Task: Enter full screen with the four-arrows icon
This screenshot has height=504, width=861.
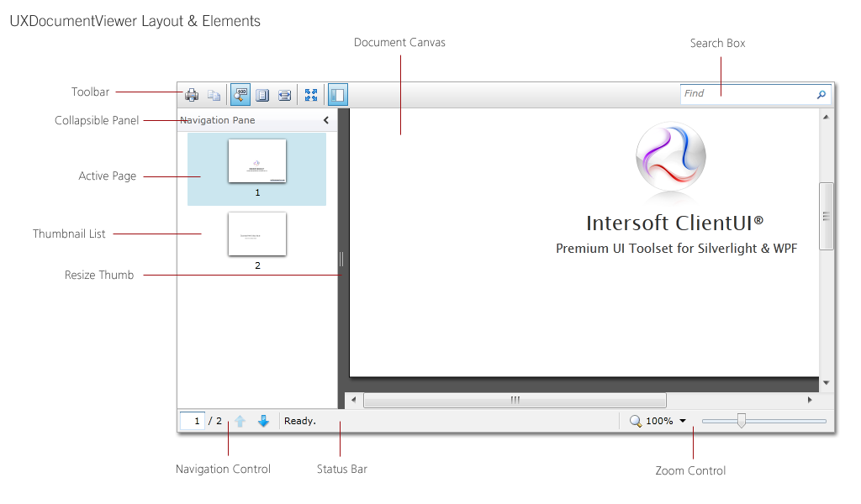Action: 311,95
